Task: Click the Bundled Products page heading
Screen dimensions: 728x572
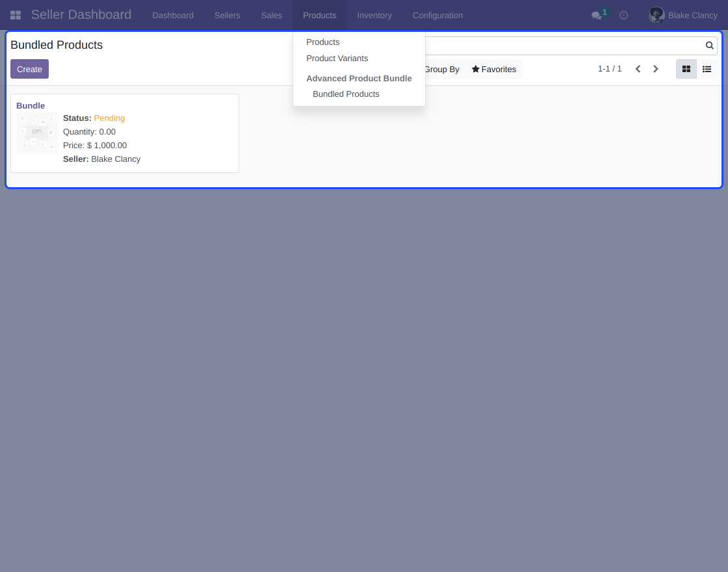Action: click(57, 45)
